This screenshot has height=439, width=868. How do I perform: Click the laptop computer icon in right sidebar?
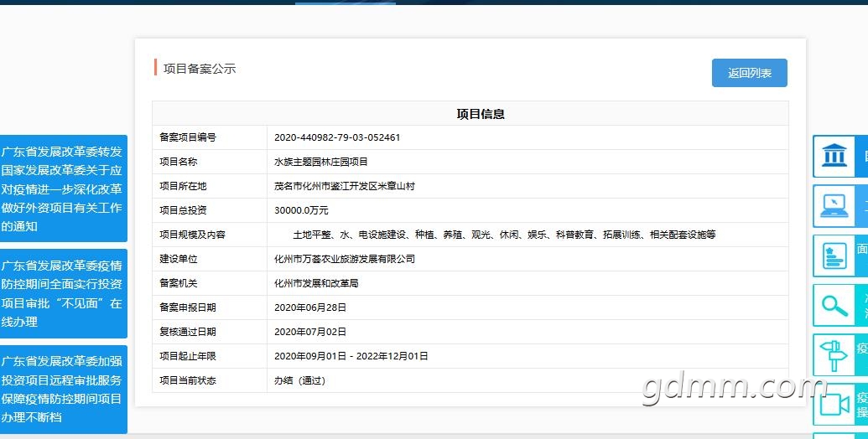pyautogui.click(x=834, y=206)
